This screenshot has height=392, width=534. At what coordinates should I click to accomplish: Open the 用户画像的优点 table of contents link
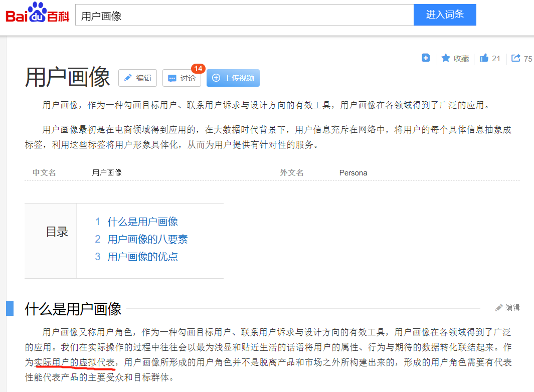(x=142, y=257)
